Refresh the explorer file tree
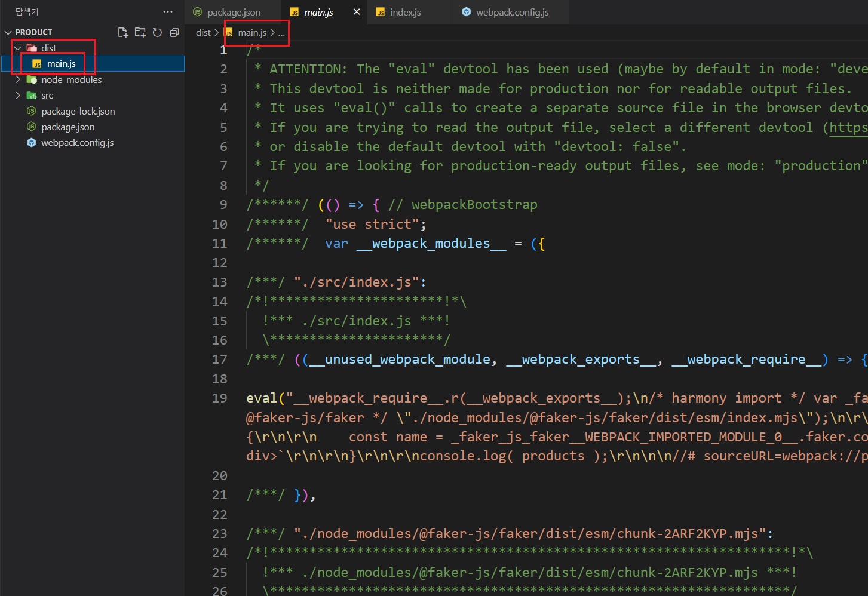Screen dimensions: 868x596 tap(157, 32)
